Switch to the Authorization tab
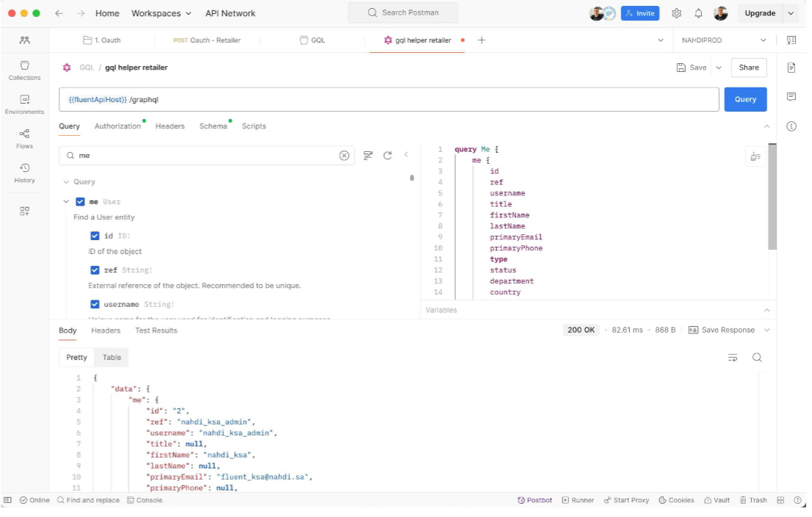Viewport: 812px width, 517px height. 117,126
